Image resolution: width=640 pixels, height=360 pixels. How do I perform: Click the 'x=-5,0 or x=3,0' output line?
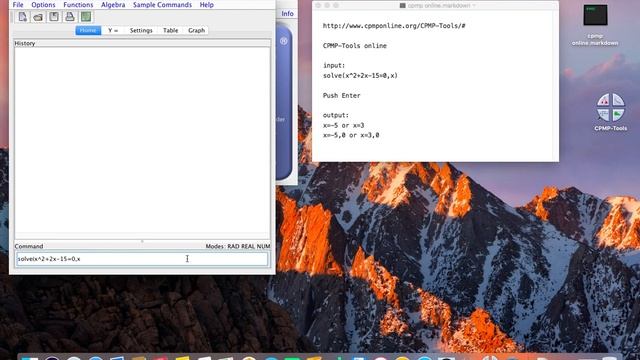351,135
